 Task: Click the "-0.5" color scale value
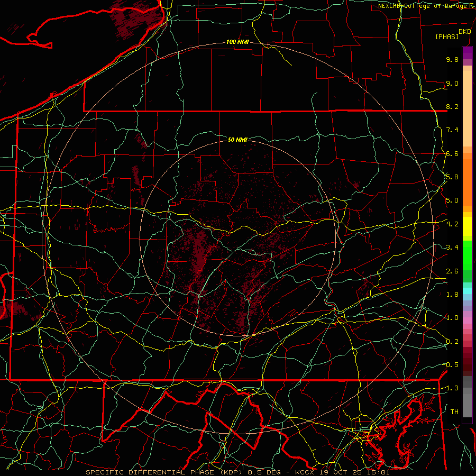[451, 365]
